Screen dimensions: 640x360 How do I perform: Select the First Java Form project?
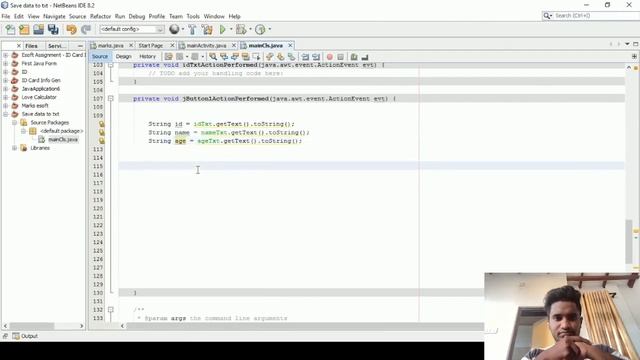click(39, 64)
